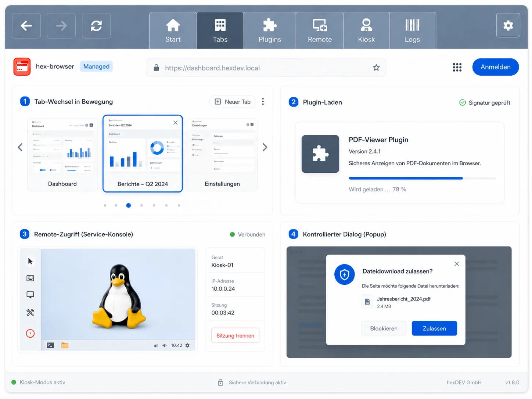Click the Zulassen button

(x=434, y=328)
